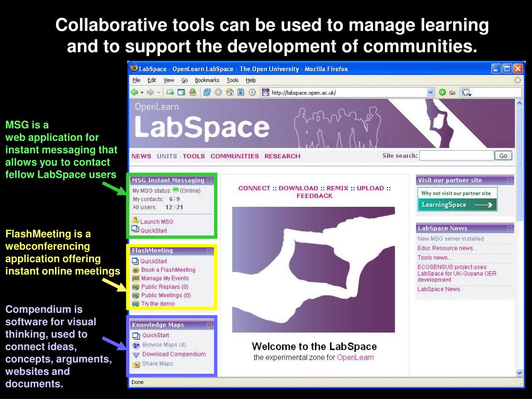
Task: Click the Browse Maps icon
Action: 136,345
